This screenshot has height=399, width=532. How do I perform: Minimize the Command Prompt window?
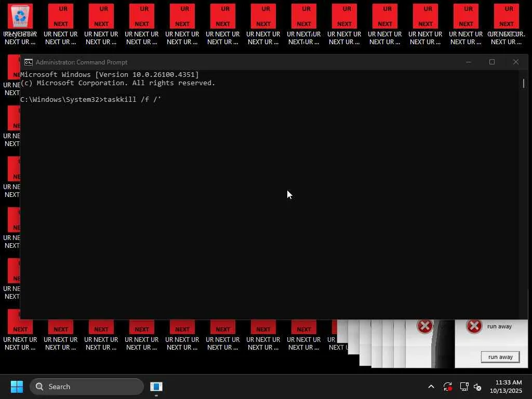pyautogui.click(x=468, y=62)
